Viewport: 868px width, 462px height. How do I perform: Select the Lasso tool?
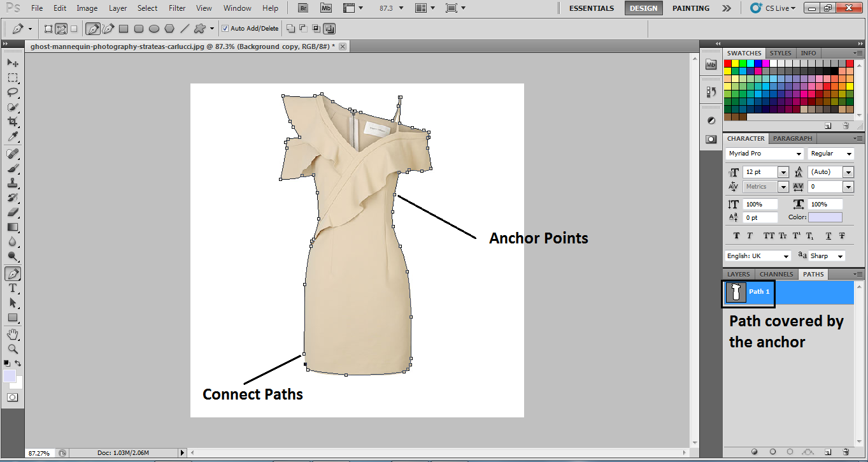click(13, 92)
